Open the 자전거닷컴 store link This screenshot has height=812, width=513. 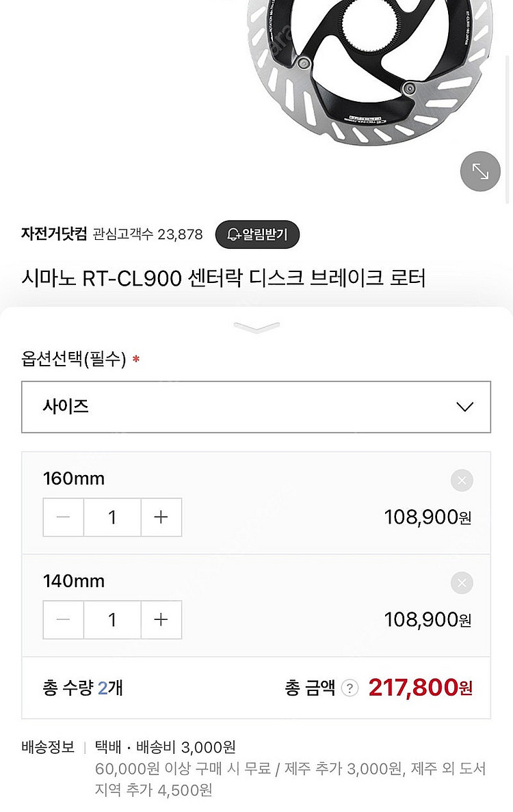54,234
